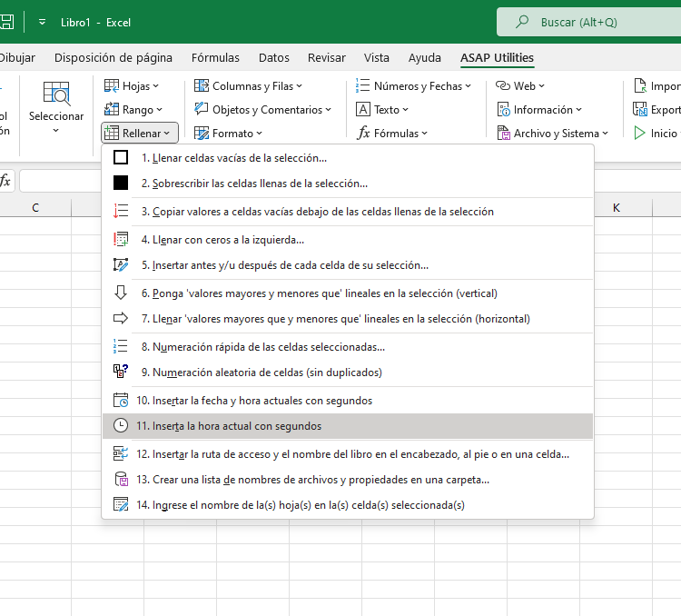Click the formula bar fx icon

point(5,181)
